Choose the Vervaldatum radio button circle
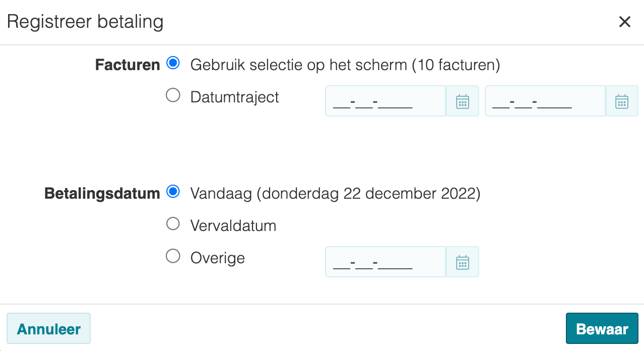 (173, 224)
